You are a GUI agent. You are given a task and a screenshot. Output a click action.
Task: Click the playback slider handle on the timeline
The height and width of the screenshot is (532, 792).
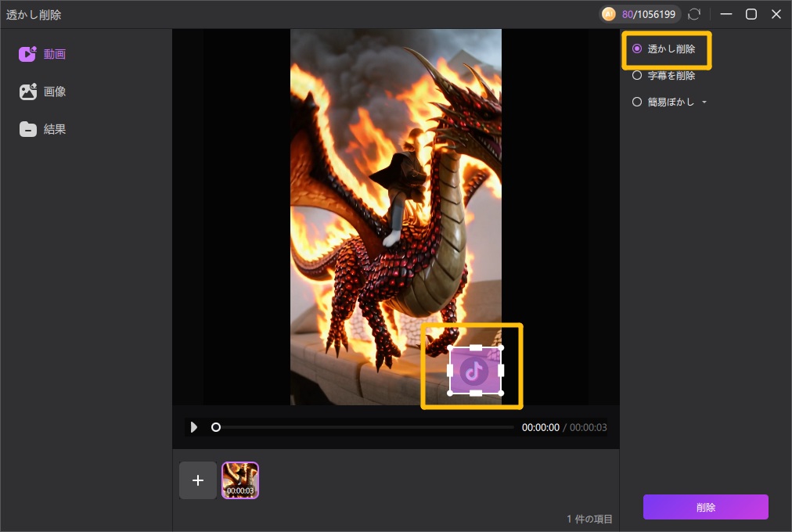(x=216, y=427)
